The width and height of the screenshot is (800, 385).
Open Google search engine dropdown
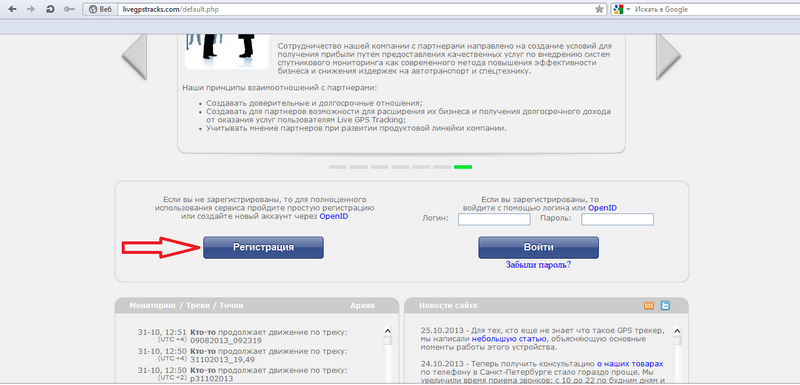point(622,9)
